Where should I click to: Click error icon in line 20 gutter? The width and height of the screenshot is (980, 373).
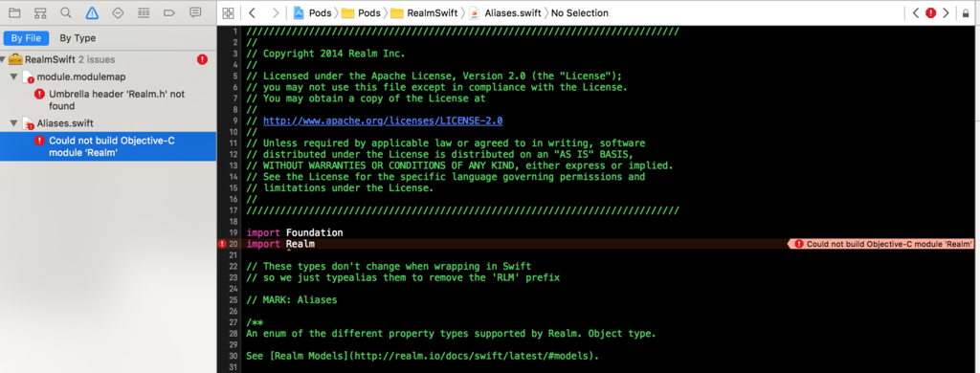(222, 244)
